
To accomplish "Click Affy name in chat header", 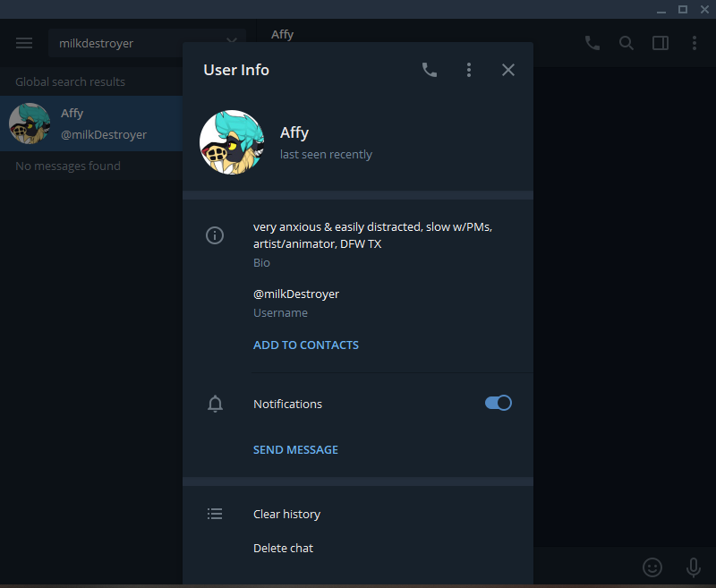I will (x=282, y=35).
